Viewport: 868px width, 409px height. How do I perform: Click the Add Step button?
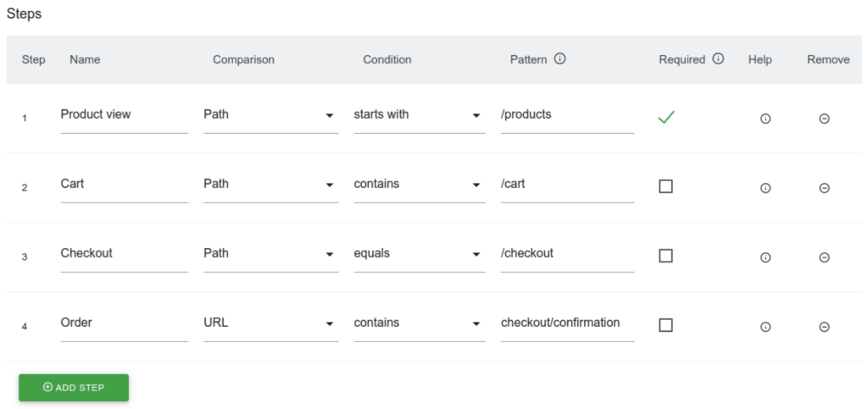pyautogui.click(x=74, y=388)
